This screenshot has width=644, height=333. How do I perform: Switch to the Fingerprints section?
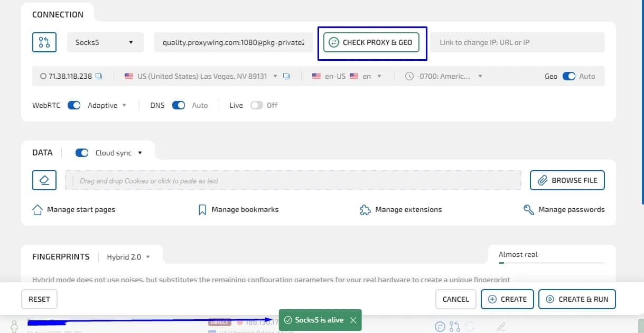pos(60,256)
